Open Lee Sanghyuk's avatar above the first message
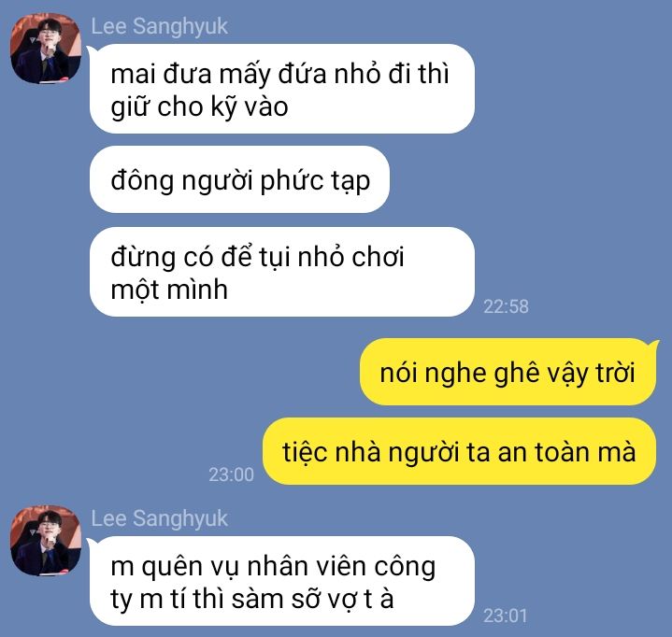Viewport: 672px width, 637px height. [x=46, y=49]
